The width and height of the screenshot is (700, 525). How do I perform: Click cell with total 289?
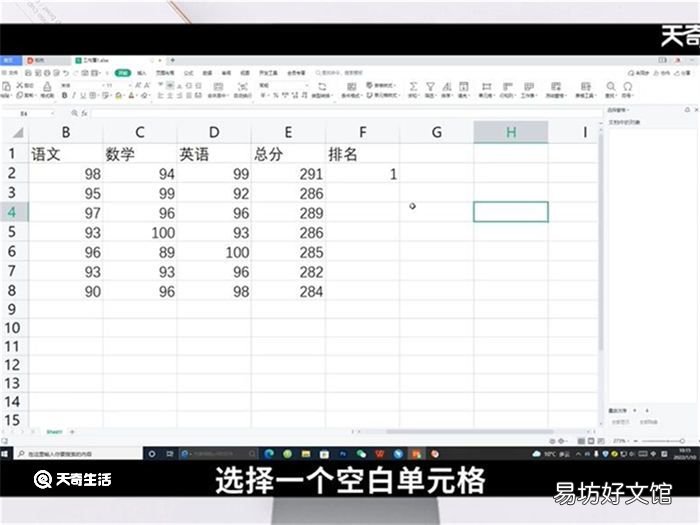point(288,213)
